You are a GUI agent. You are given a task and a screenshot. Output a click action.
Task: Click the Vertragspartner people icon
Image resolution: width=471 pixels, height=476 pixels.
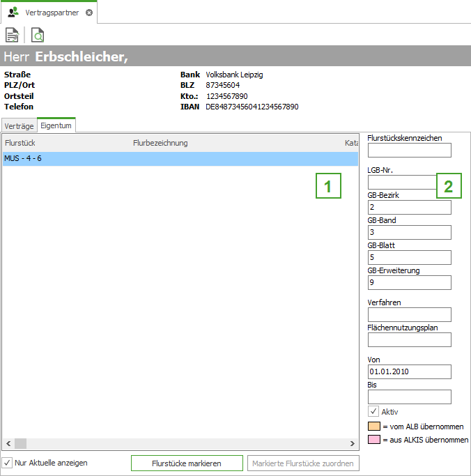[13, 12]
